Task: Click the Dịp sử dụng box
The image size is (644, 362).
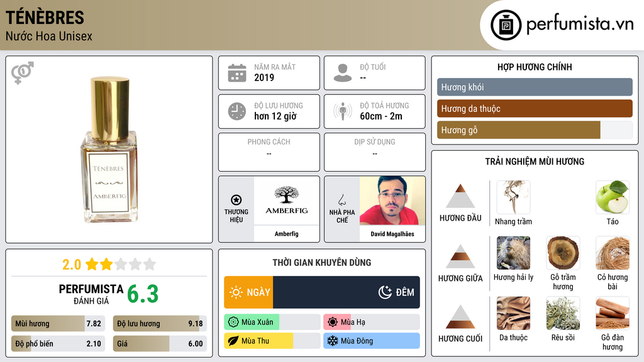Action: [x=375, y=152]
